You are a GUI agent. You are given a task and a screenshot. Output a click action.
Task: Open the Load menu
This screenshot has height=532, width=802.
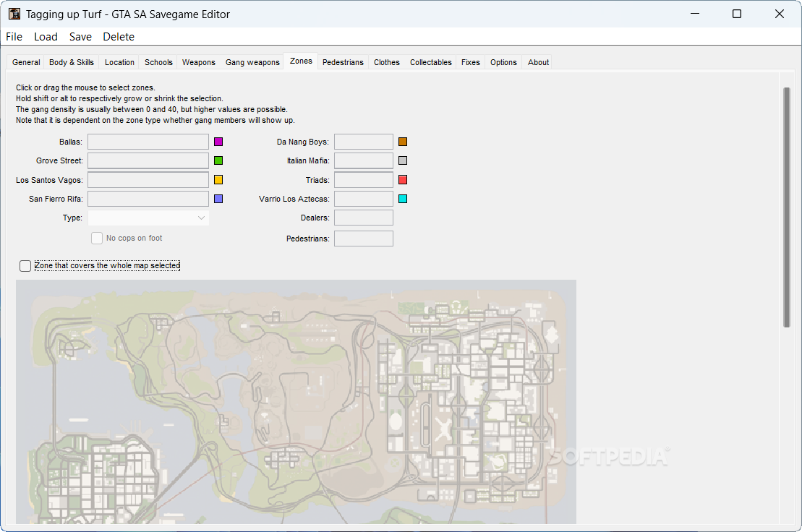click(46, 37)
